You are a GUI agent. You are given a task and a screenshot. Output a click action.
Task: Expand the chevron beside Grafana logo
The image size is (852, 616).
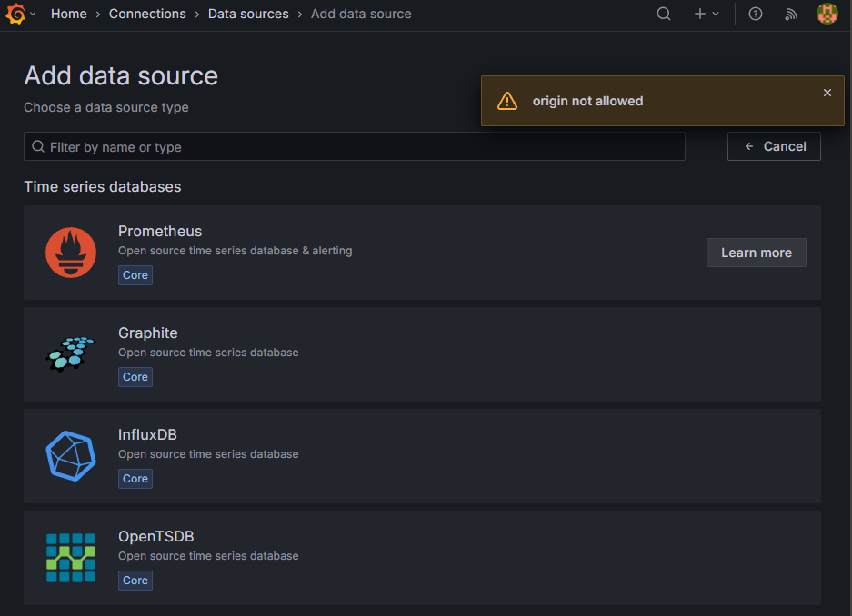click(x=34, y=14)
